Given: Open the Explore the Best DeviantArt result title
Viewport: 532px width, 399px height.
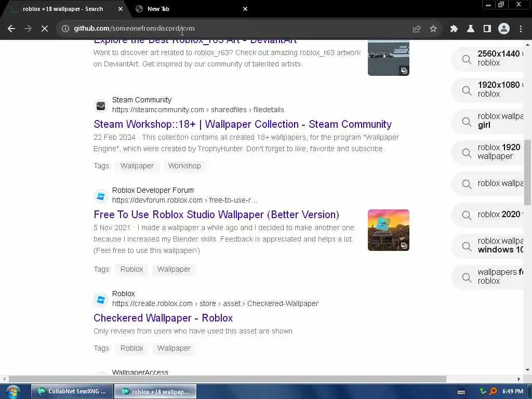Looking at the screenshot, I should [195, 42].
